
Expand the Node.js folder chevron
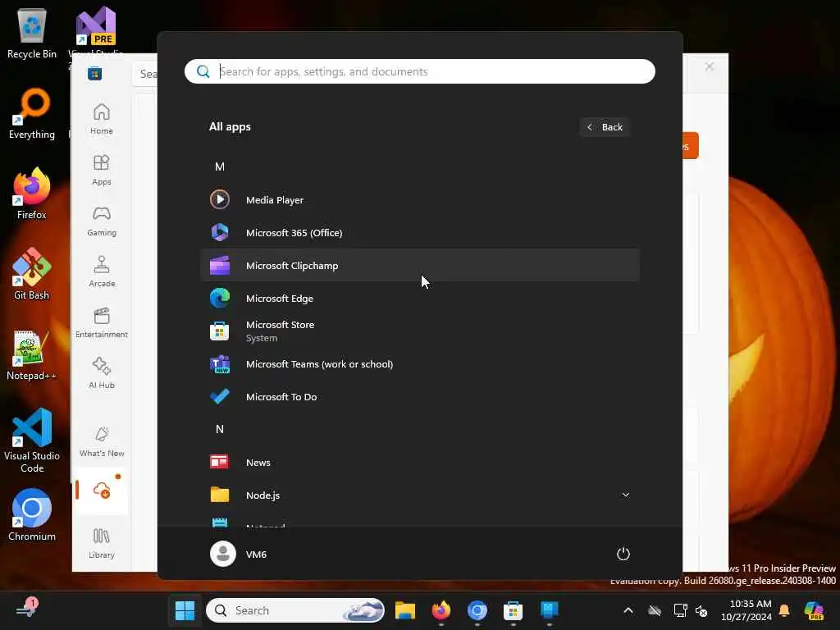tap(625, 495)
